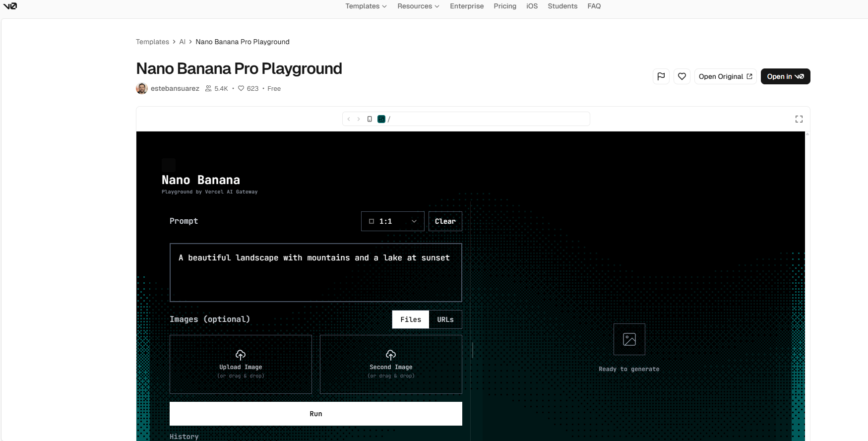
Task: Click the Ready to generate text
Action: click(x=629, y=369)
